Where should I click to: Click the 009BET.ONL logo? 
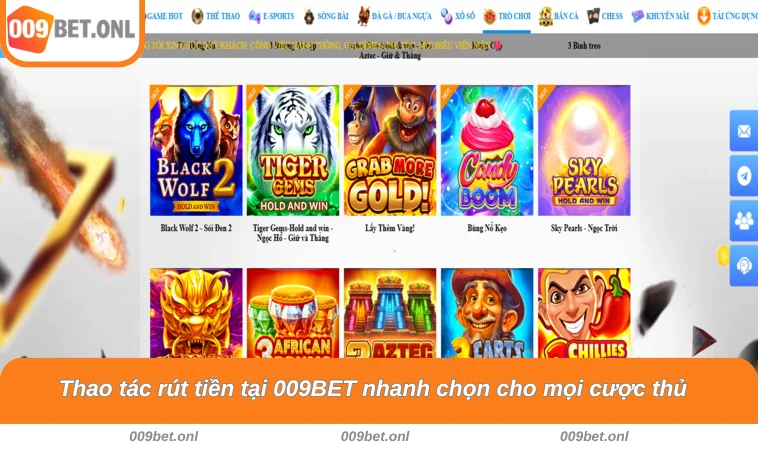71,30
